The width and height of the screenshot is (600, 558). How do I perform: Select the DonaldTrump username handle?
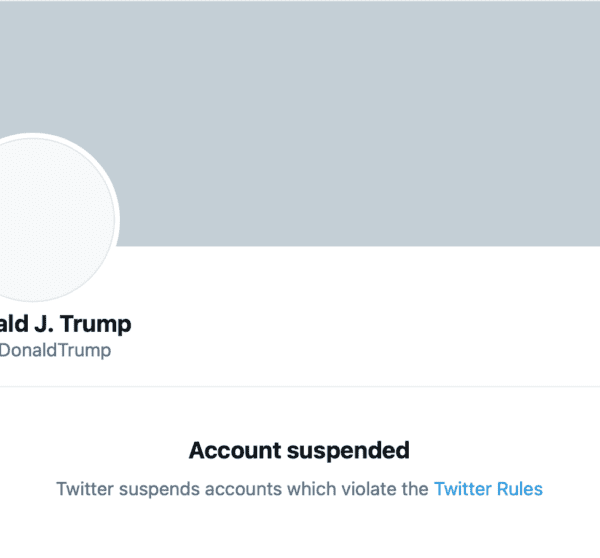coord(55,350)
